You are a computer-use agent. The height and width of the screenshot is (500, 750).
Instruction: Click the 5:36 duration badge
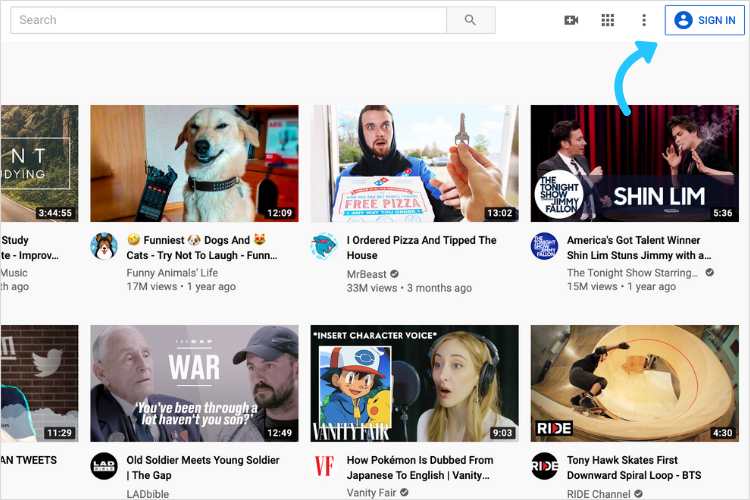[x=723, y=213]
